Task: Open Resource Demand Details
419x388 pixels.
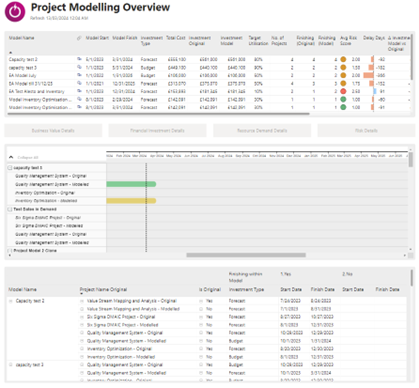Action: tap(262, 131)
